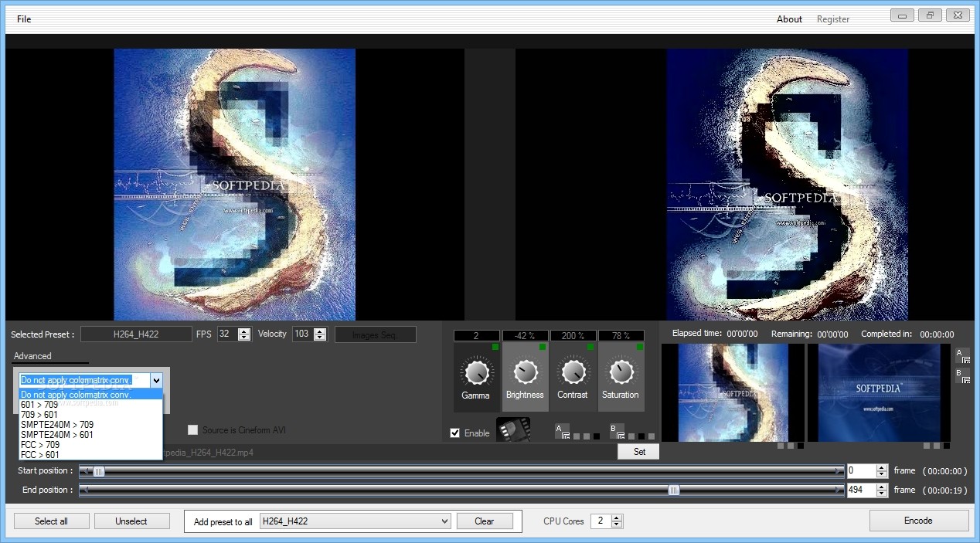Increase start frame with up arrow
Screen dimensions: 980x543
coord(883,467)
